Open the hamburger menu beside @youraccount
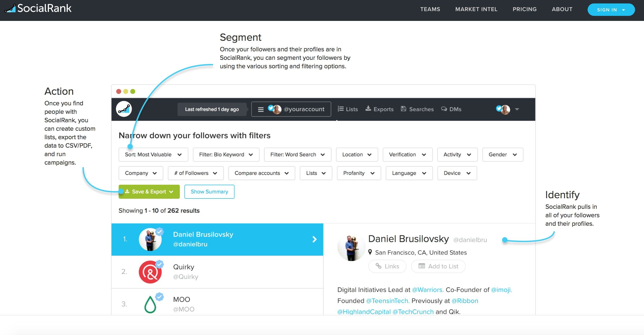The height and width of the screenshot is (335, 644). click(261, 109)
